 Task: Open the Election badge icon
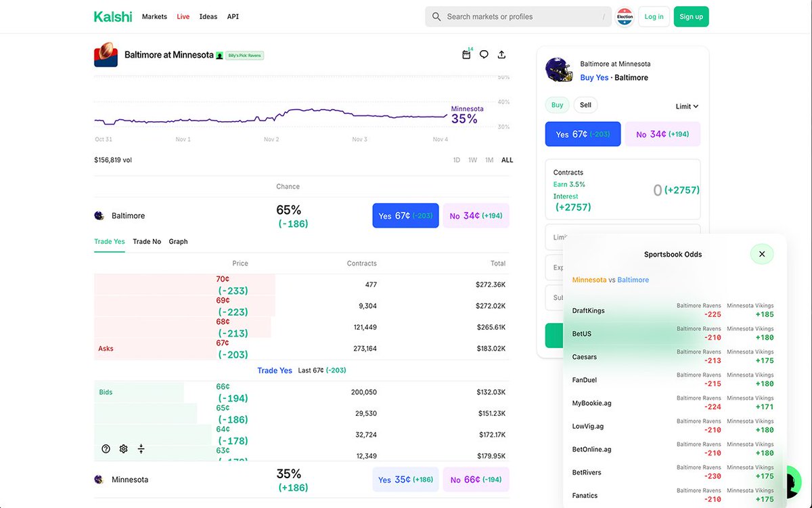coord(625,17)
